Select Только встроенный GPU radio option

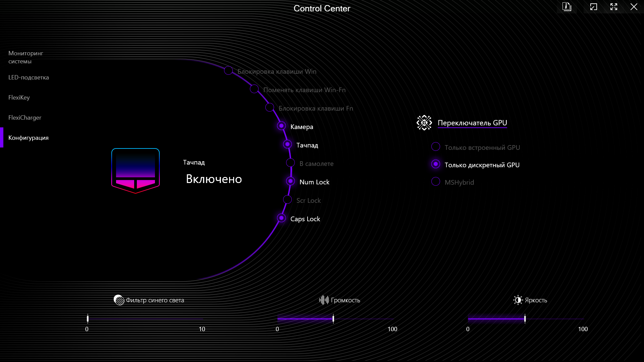tap(436, 147)
